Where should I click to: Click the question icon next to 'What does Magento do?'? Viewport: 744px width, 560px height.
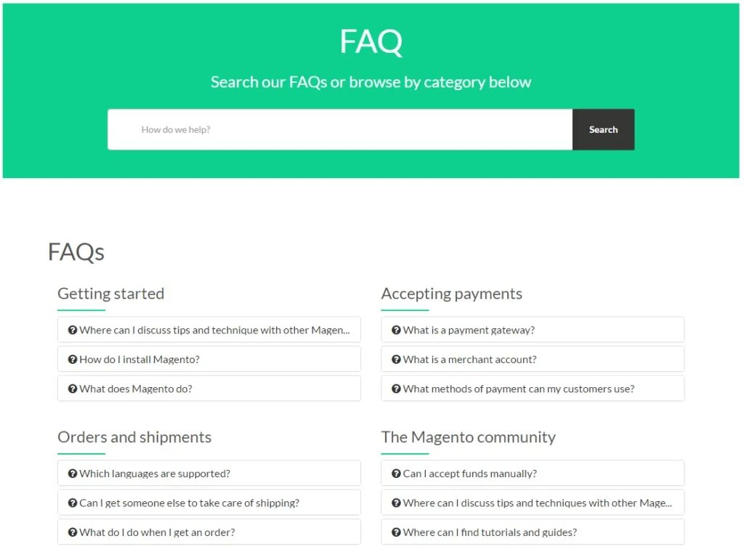(x=73, y=389)
